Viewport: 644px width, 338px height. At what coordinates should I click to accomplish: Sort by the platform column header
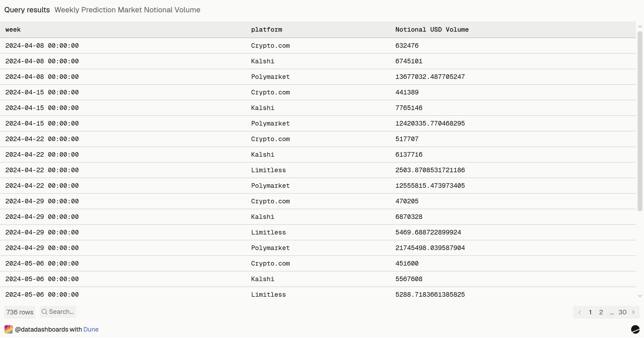266,30
